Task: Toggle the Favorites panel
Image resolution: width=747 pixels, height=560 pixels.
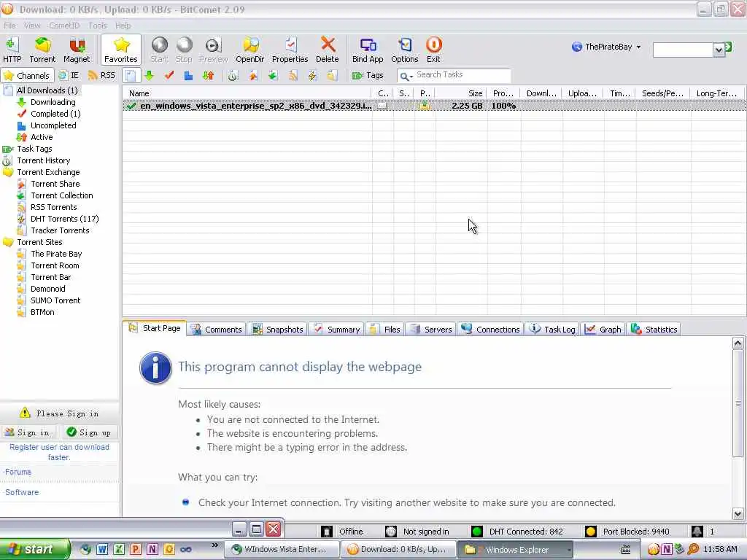Action: 121,50
